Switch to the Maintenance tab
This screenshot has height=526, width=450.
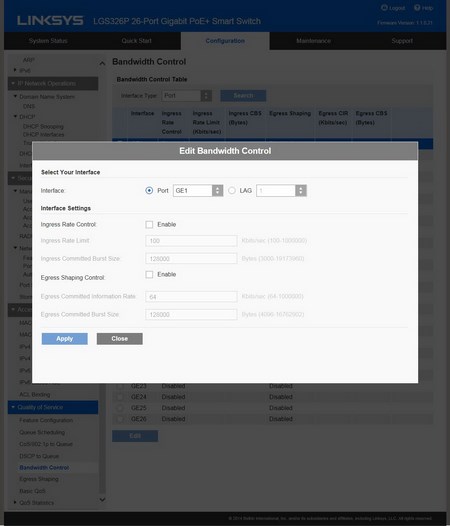click(x=313, y=41)
